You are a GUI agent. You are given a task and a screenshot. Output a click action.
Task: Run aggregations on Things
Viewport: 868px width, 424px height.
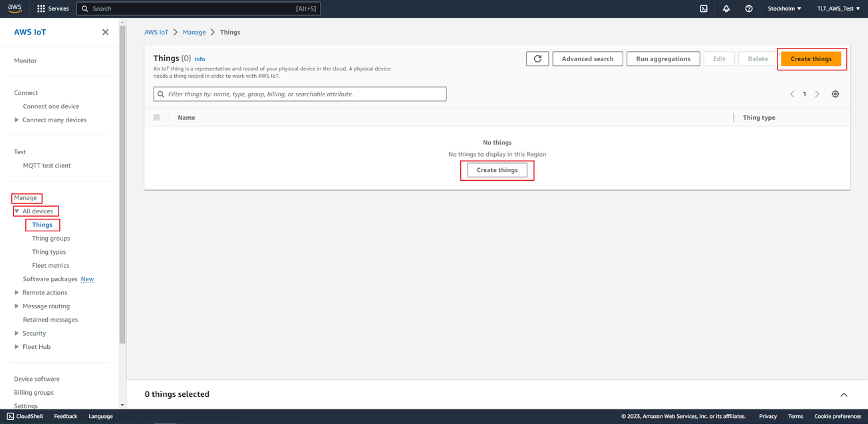(662, 58)
